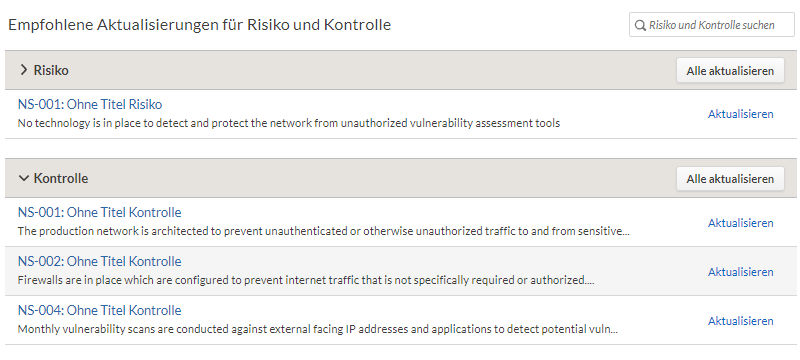Click the production network description under NS-001
Viewport: 800px width, 360px height.
(x=324, y=231)
